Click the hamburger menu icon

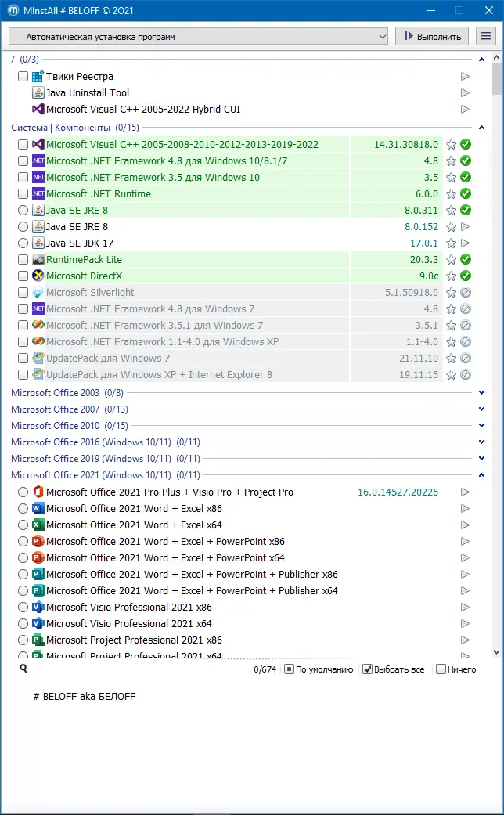486,36
